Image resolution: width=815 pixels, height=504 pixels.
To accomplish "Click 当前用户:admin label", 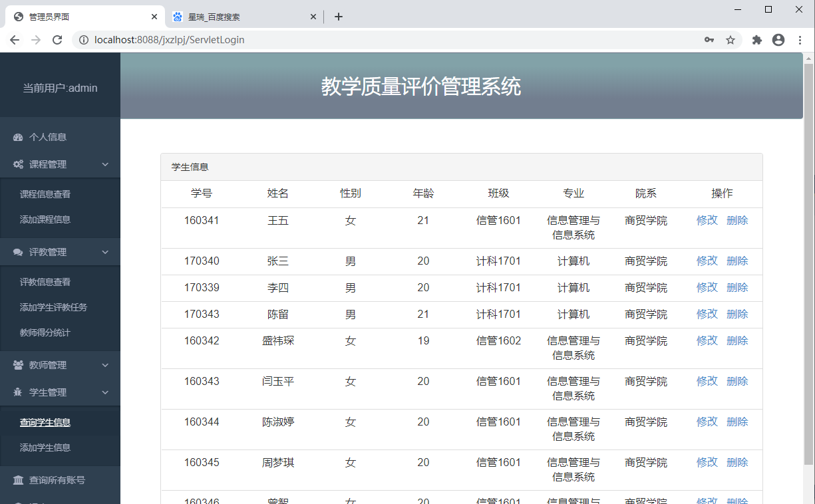I will 60,88.
